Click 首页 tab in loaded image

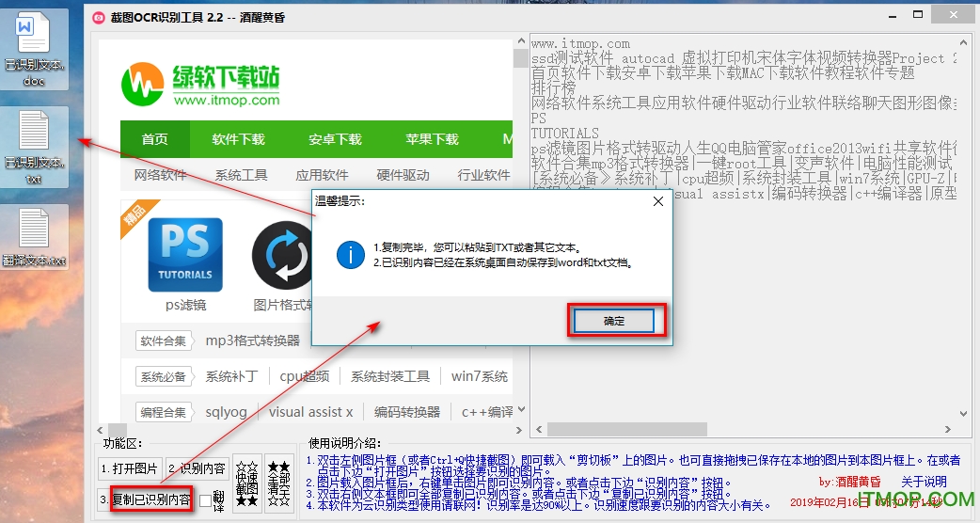(154, 139)
